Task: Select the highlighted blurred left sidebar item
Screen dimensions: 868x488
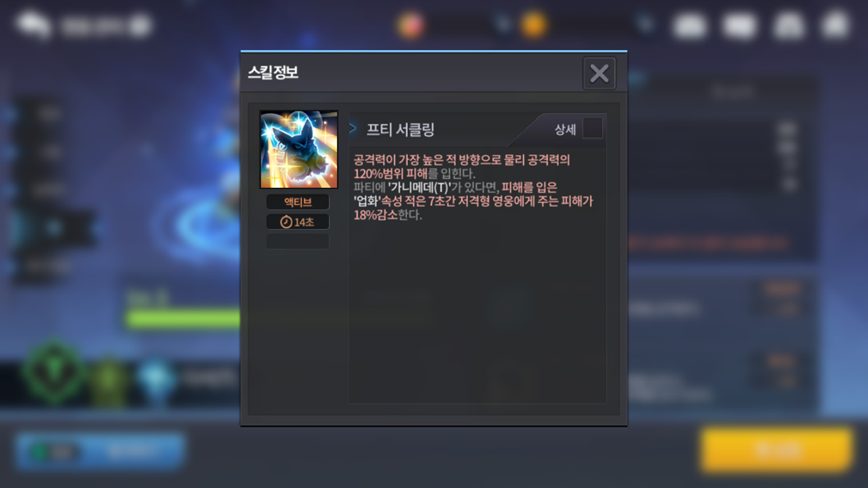Action: pyautogui.click(x=53, y=228)
